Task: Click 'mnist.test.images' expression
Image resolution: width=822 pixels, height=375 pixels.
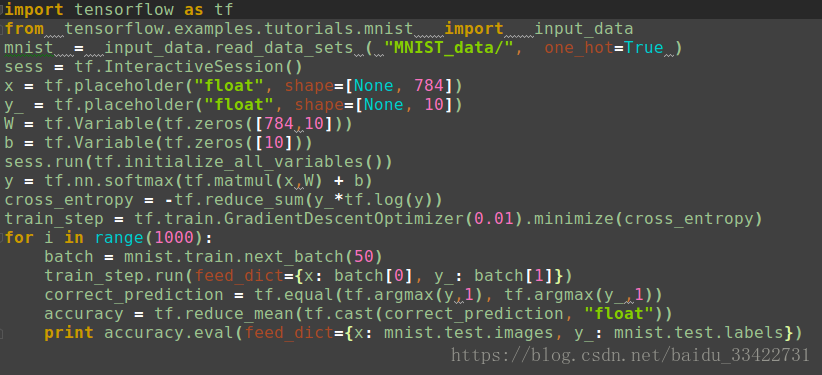Action: (x=468, y=333)
